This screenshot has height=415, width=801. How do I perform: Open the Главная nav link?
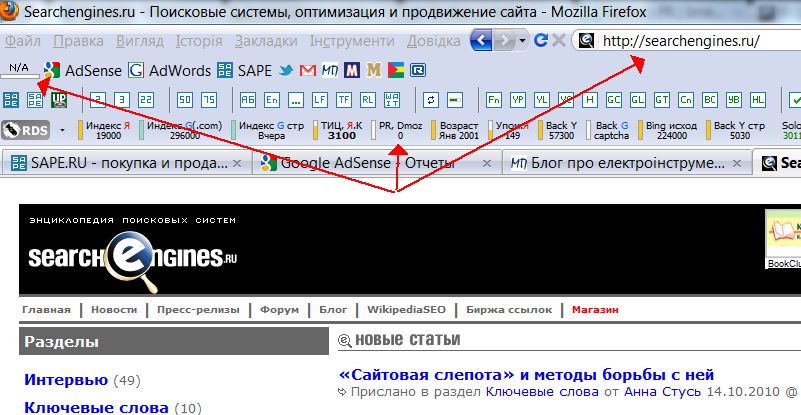pyautogui.click(x=46, y=310)
